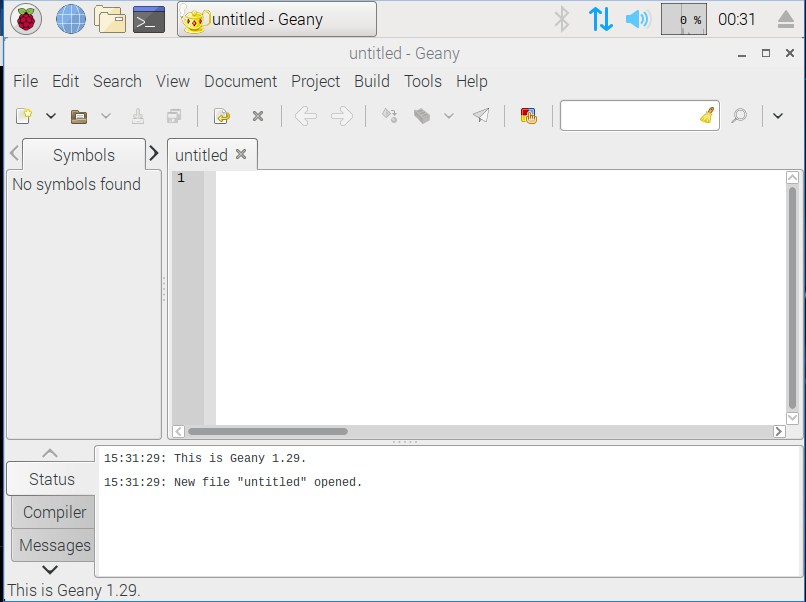806x602 pixels.
Task: Select the Status message tab
Action: [x=51, y=479]
